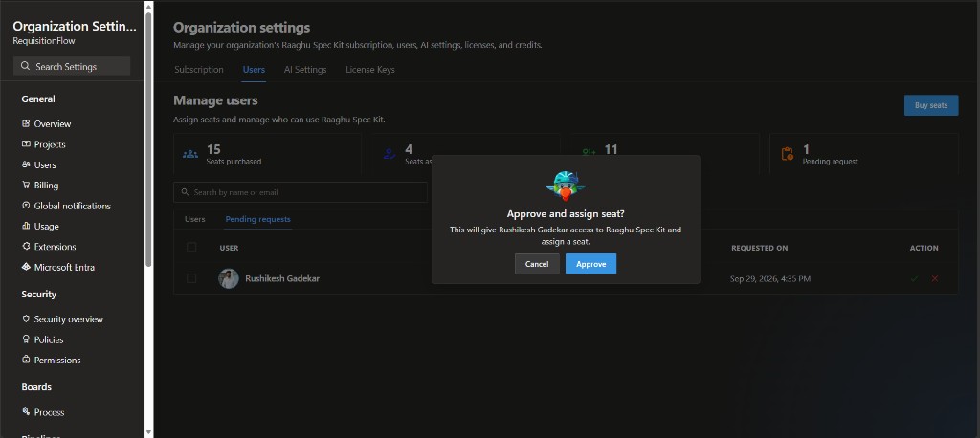Click the Policies lightbulb icon
The height and width of the screenshot is (438, 980).
tap(26, 339)
